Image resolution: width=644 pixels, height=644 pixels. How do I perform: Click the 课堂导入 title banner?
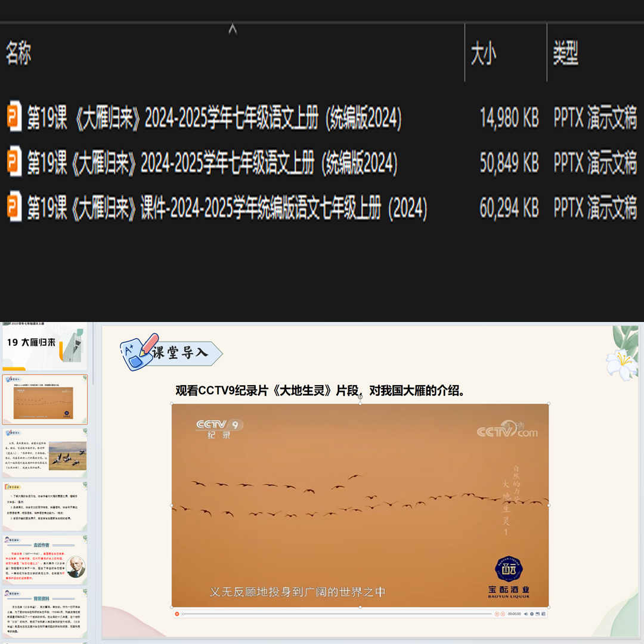(x=171, y=352)
